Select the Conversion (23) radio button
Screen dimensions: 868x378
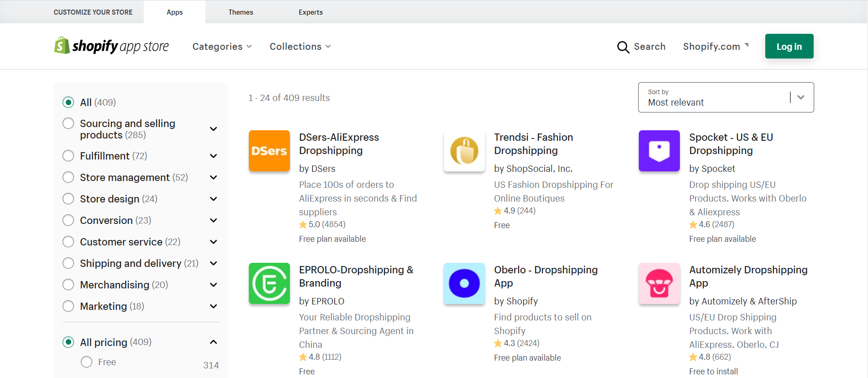68,220
